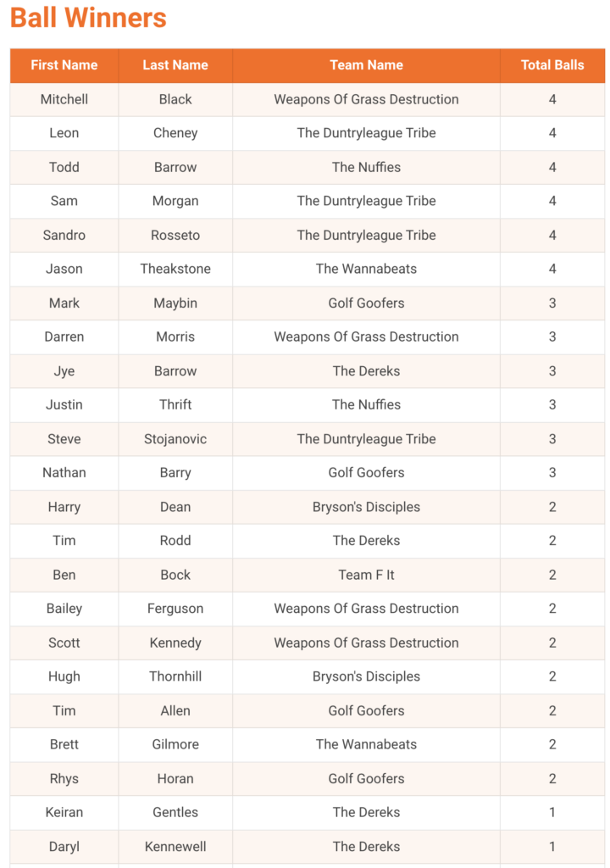Select Mitchell in the first row
The height and width of the screenshot is (868, 610).
(64, 100)
